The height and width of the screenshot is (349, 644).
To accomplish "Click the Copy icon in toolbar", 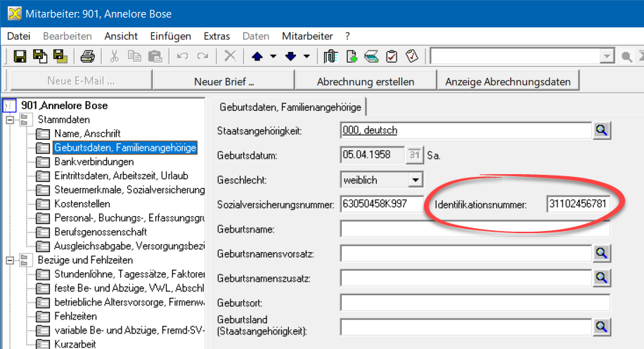I will [134, 56].
